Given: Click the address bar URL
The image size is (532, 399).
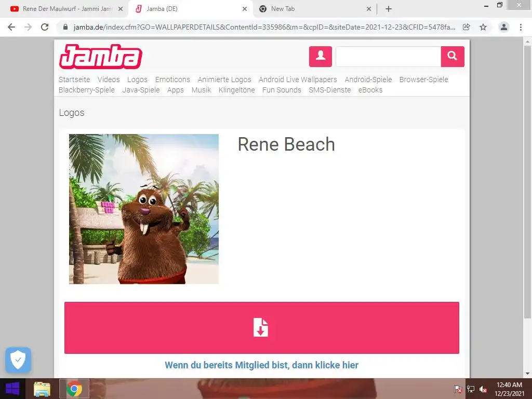Looking at the screenshot, I should click(264, 27).
